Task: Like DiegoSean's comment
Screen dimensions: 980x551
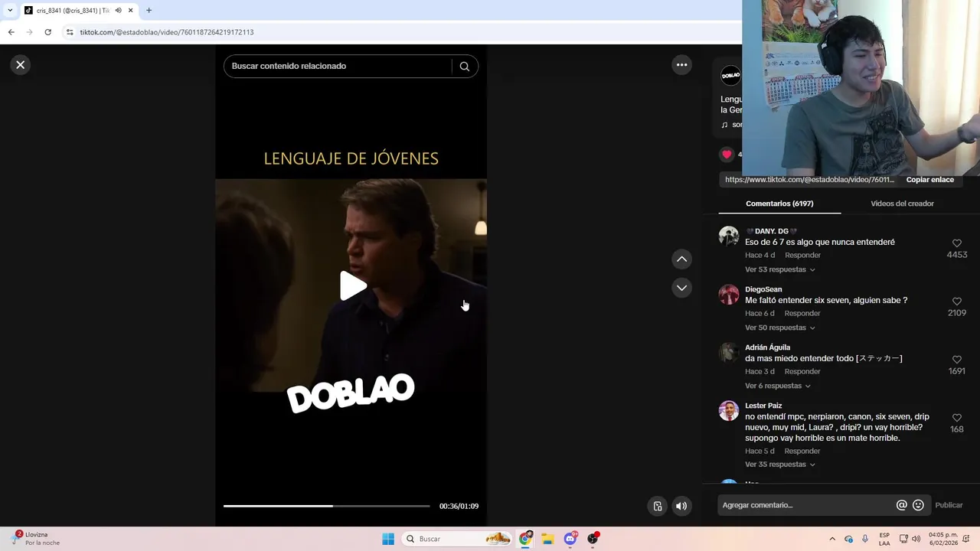Action: 956,302
